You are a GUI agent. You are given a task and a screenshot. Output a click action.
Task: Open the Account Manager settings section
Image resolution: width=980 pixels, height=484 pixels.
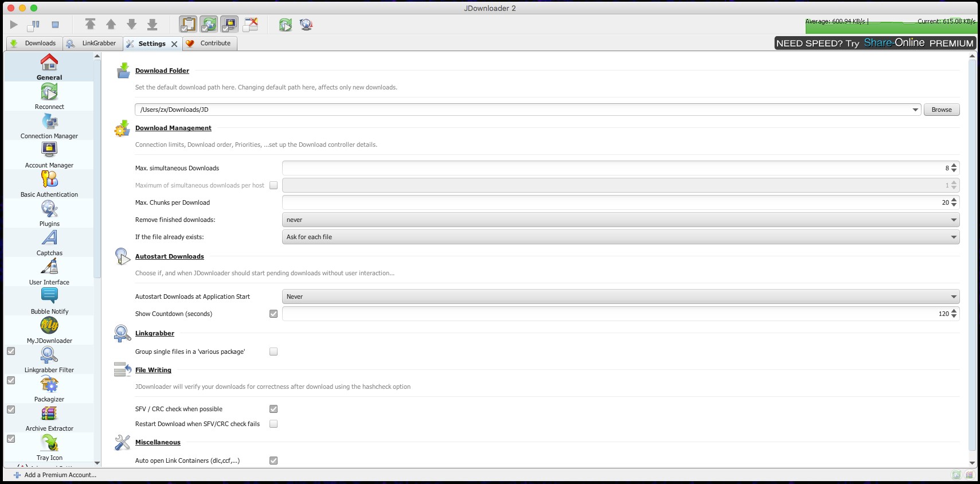(x=49, y=155)
